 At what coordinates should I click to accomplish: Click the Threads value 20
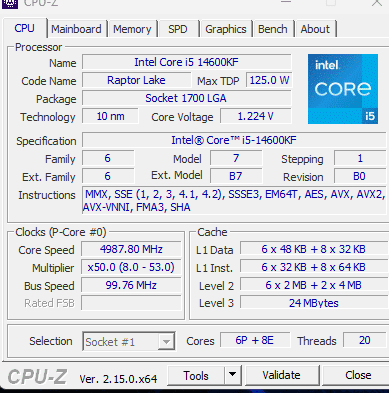point(365,340)
